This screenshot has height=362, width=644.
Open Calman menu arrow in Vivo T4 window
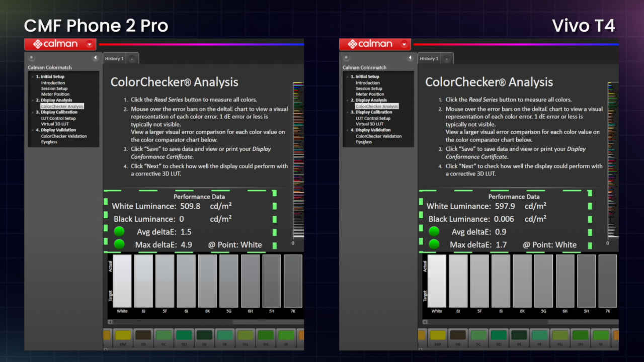[404, 44]
